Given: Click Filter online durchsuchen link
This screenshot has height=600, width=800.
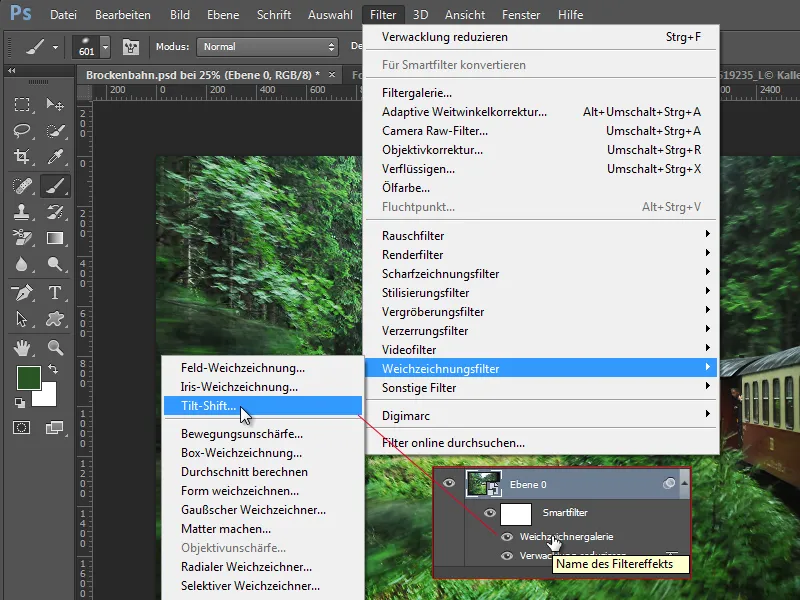Looking at the screenshot, I should 541,443.
